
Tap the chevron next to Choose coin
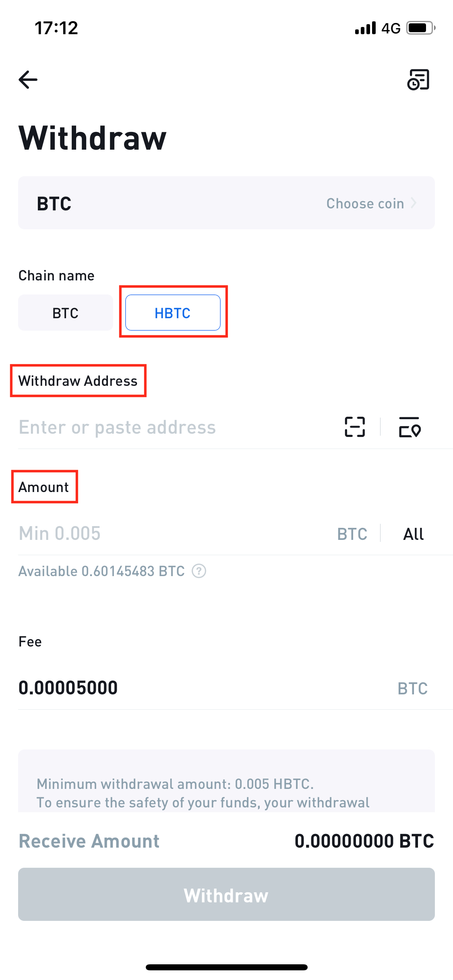[414, 203]
